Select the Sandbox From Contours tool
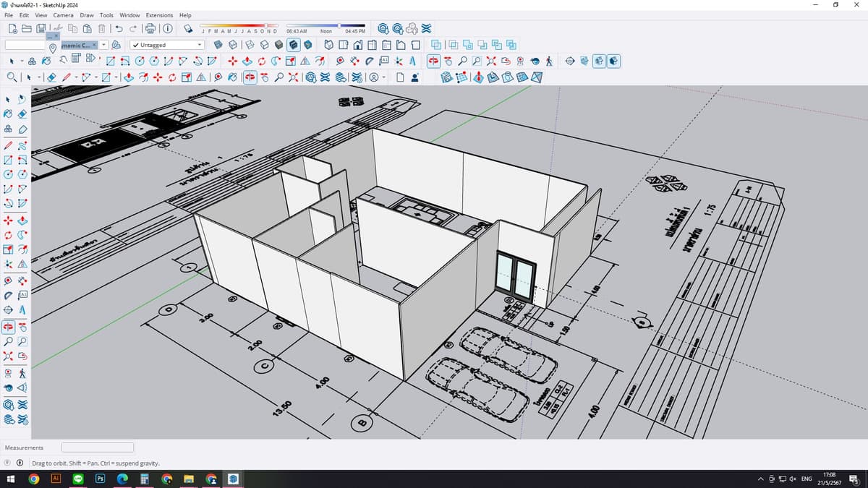 tap(446, 77)
